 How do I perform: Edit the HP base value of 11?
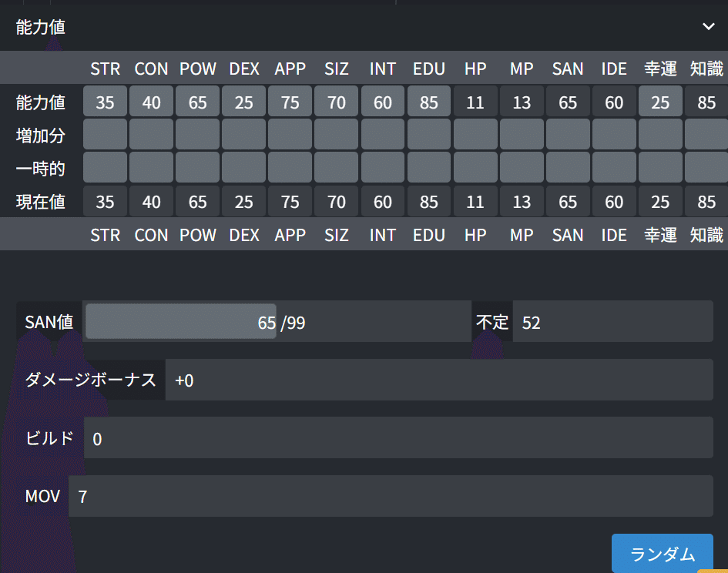475,101
